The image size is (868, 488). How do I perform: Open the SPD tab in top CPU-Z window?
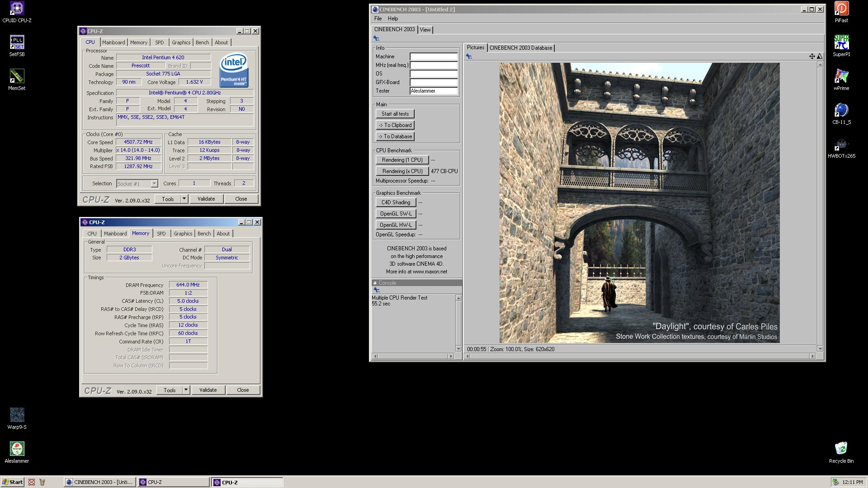pos(160,42)
